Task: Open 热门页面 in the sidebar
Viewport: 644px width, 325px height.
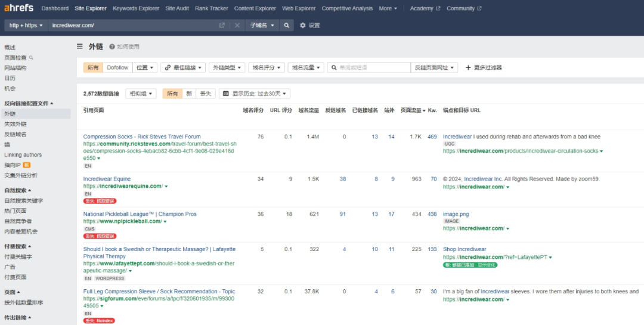Action: [15, 211]
